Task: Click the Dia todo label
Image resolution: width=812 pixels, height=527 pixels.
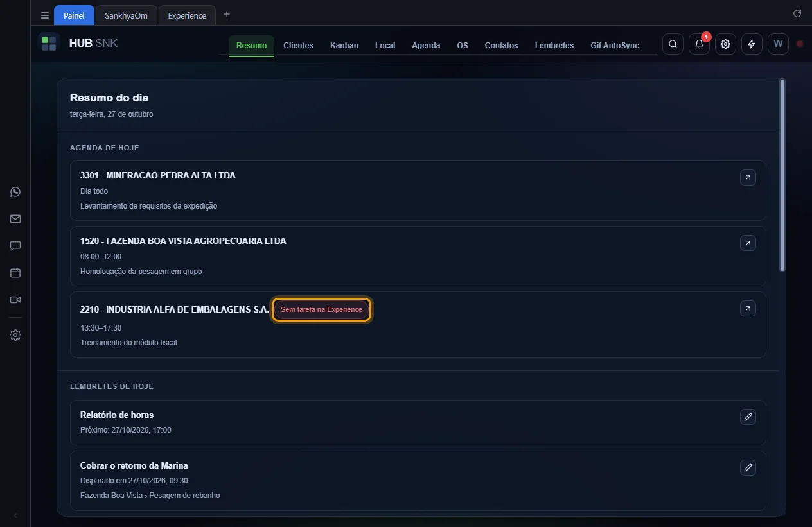Action: tap(94, 191)
